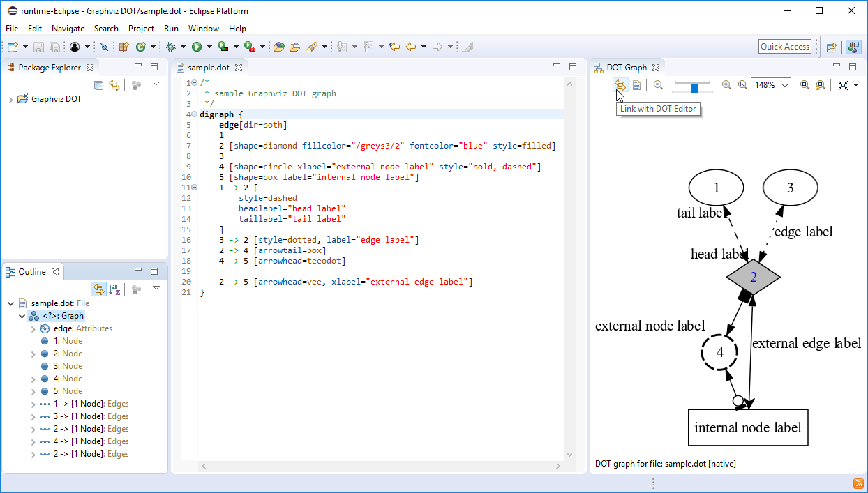Open the Open Perspective icon beside Quick Access
The height and width of the screenshot is (493, 868).
(x=831, y=47)
